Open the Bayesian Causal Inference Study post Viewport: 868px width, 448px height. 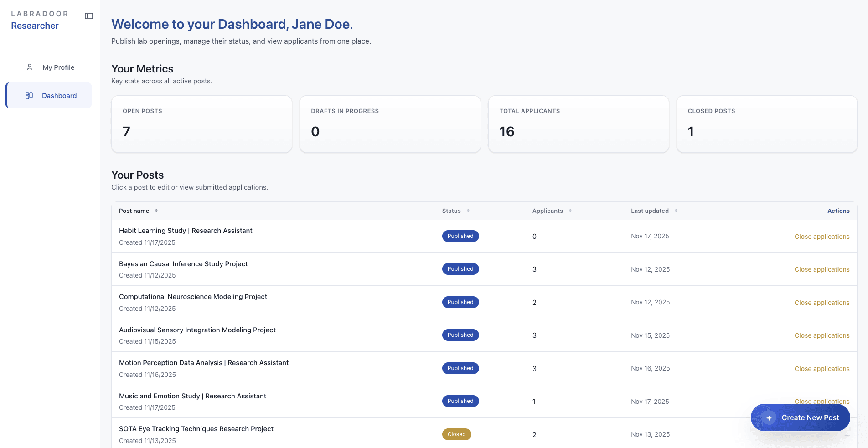coord(183,263)
